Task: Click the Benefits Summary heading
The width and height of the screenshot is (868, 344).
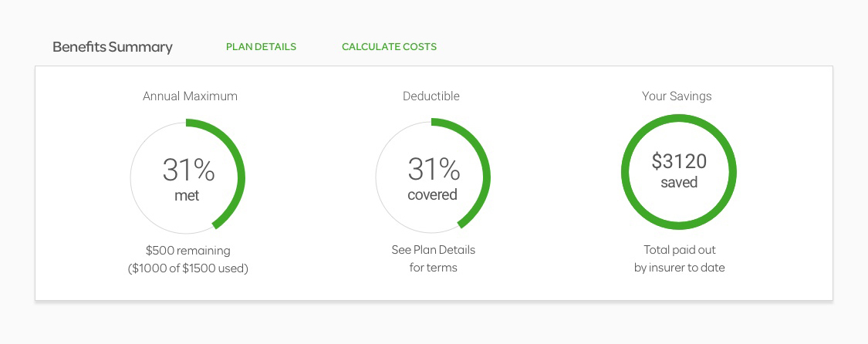Action: tap(113, 47)
